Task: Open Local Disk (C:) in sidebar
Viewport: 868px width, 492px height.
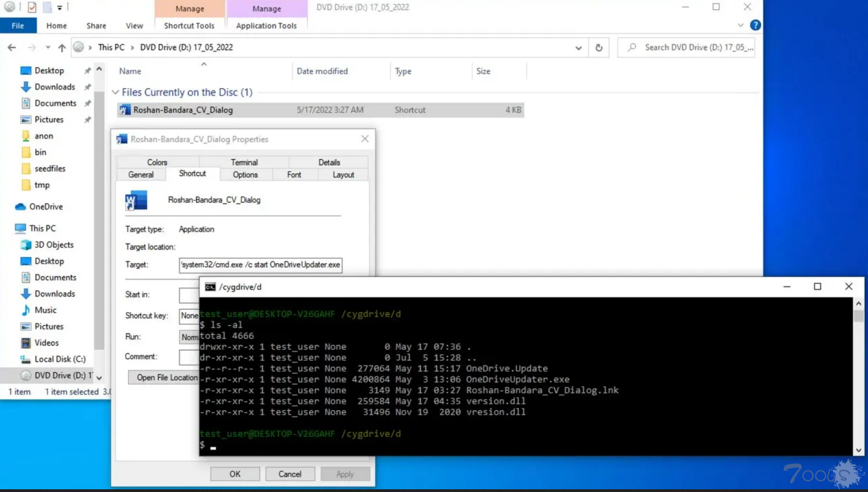Action: point(60,359)
